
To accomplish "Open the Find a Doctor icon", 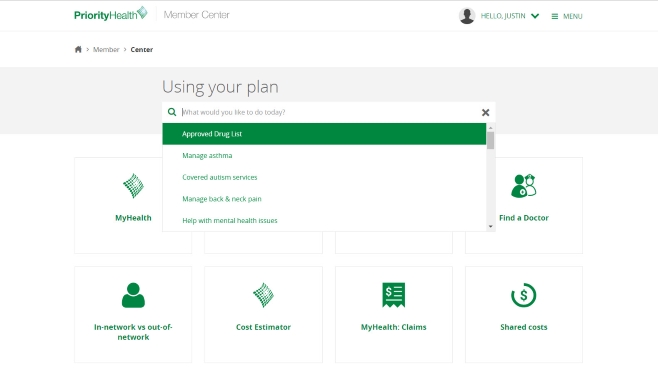I will 524,186.
